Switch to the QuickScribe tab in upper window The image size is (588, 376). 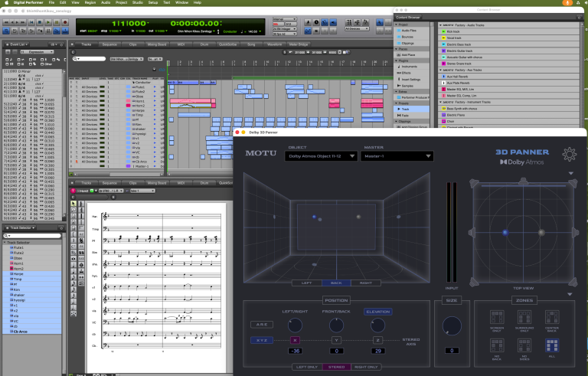point(227,44)
